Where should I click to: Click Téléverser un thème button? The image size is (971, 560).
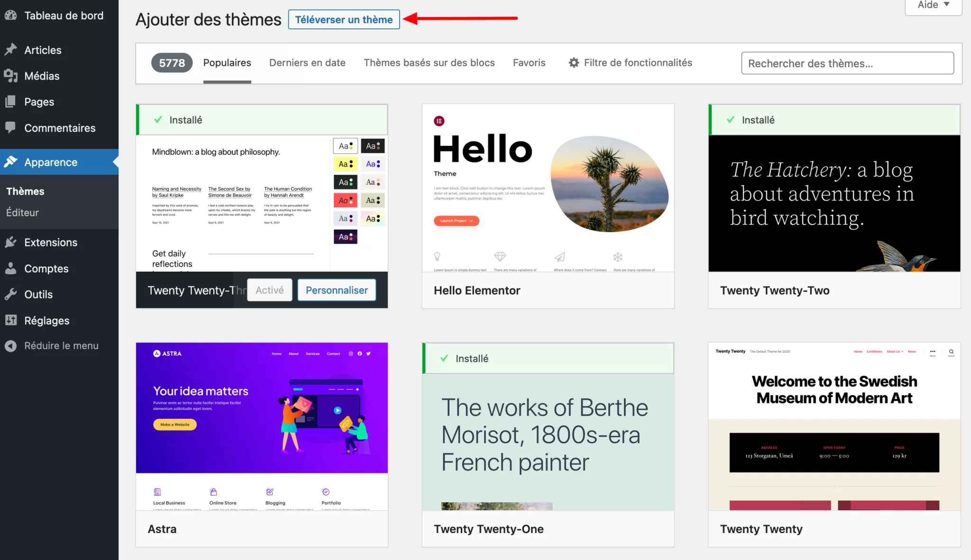click(x=344, y=19)
